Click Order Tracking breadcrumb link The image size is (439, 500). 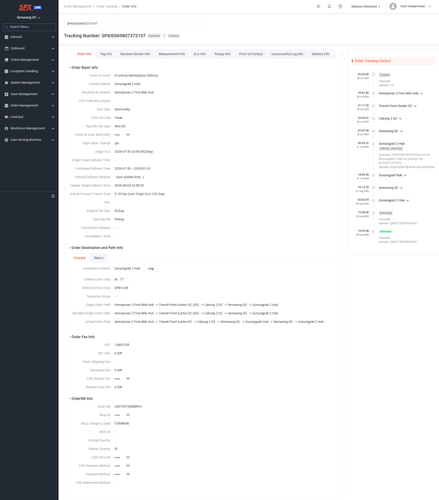(x=107, y=6)
